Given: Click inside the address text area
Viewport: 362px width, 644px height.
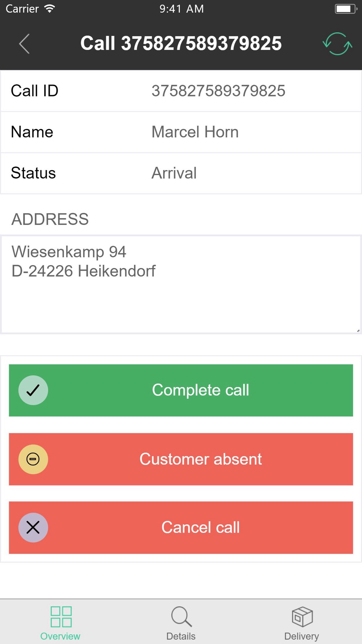Looking at the screenshot, I should tap(181, 284).
